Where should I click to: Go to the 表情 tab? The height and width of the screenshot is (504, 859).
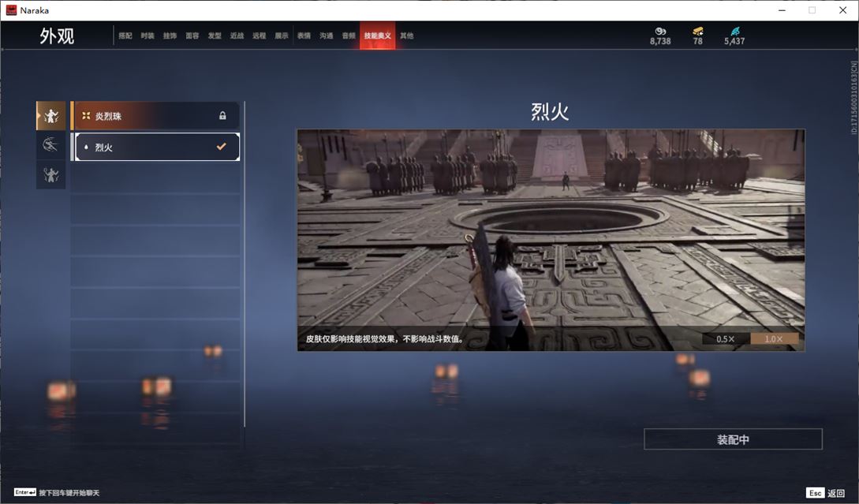click(x=304, y=35)
